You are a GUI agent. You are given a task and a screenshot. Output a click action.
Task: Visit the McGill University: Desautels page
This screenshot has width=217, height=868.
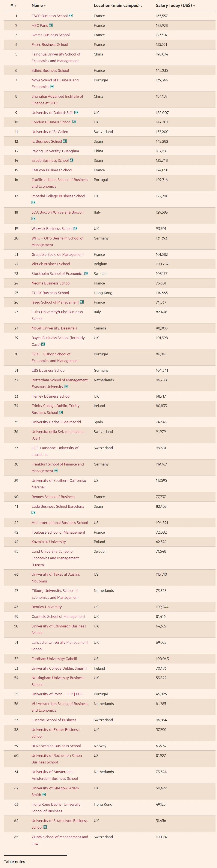pos(54,328)
